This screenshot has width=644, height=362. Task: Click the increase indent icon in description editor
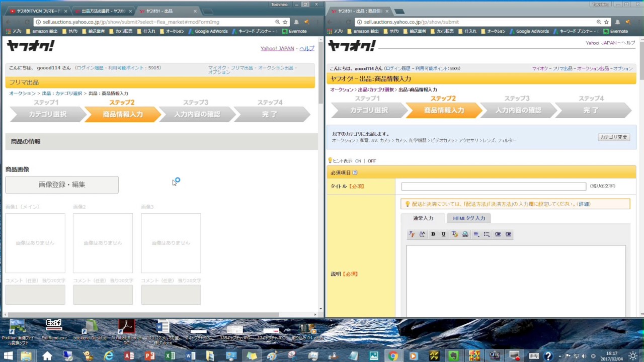click(x=508, y=234)
